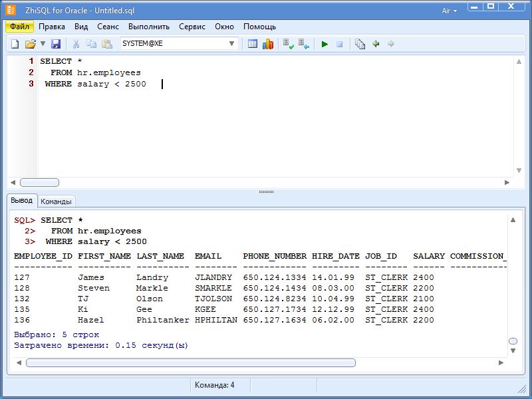Commit transaction icon with green check
The image size is (532, 399).
(289, 44)
